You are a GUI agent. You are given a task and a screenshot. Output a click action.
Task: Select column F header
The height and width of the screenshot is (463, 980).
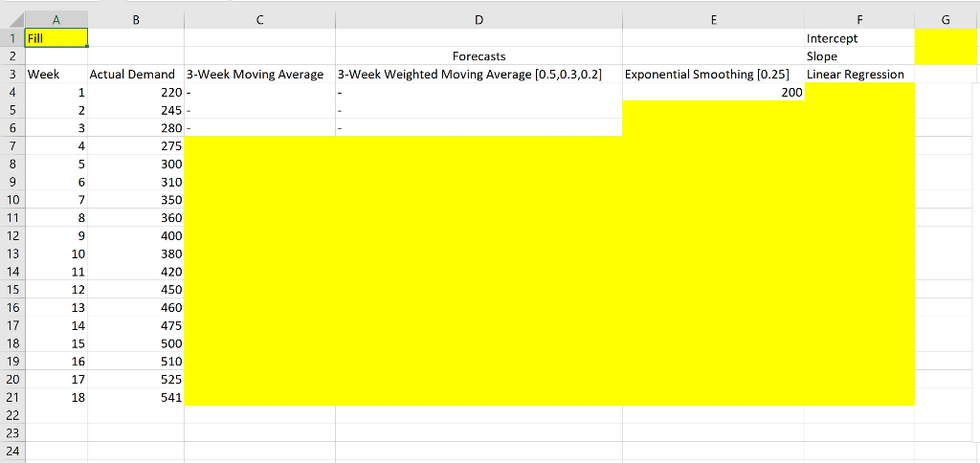[859, 20]
